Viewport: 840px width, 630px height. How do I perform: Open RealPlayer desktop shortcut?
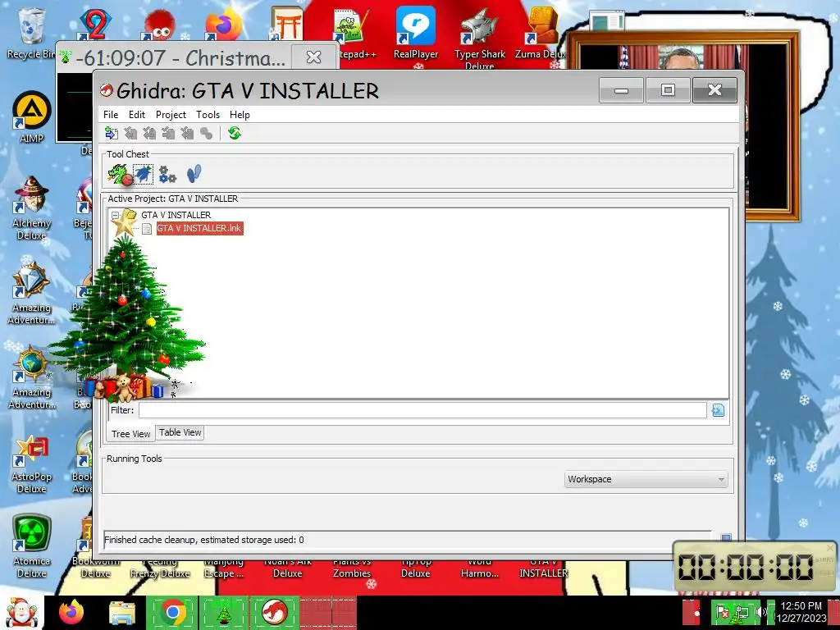[416, 33]
